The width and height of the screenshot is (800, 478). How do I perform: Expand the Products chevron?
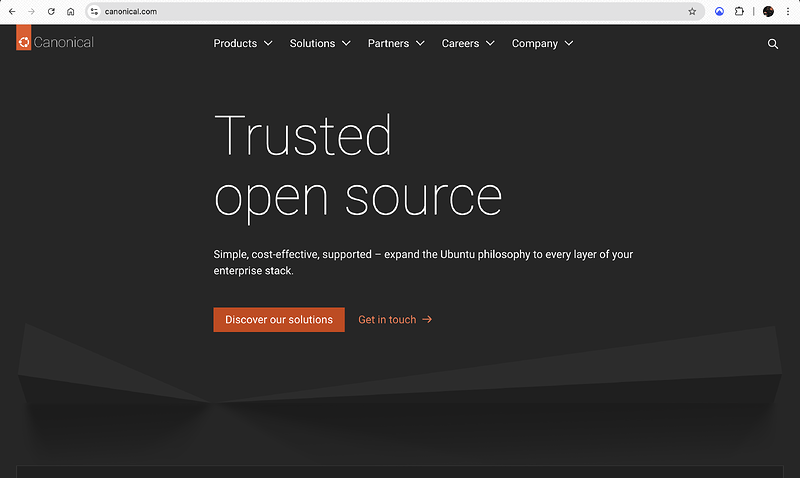[268, 43]
